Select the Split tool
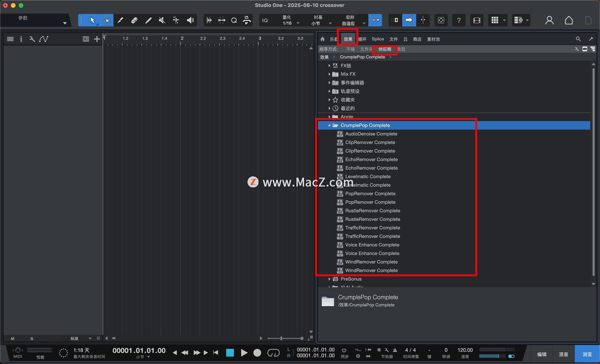The height and width of the screenshot is (364, 600). (x=120, y=20)
